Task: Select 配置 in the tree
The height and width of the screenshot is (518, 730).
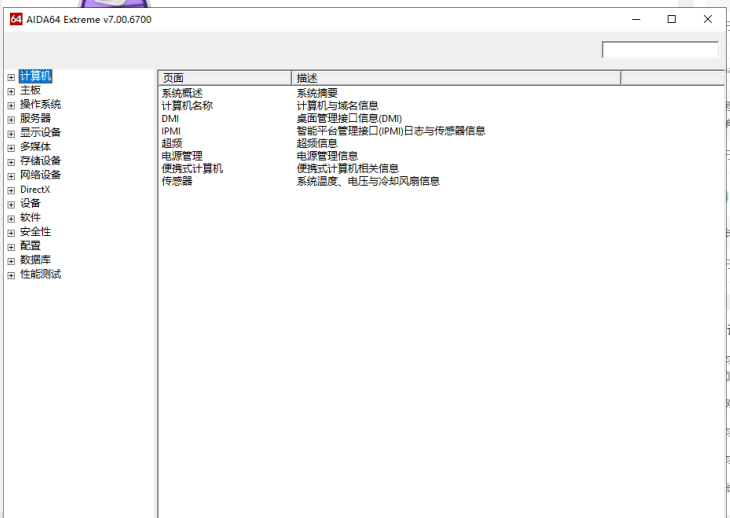Action: 30,246
